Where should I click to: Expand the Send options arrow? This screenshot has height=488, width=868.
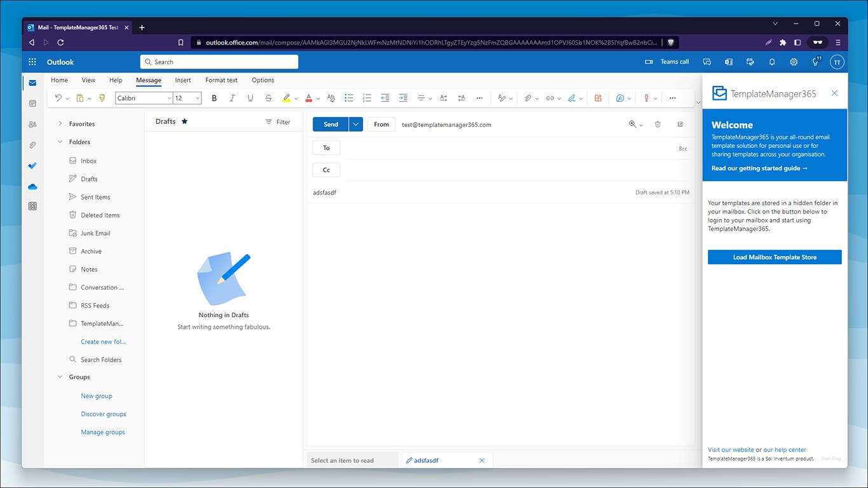[356, 125]
